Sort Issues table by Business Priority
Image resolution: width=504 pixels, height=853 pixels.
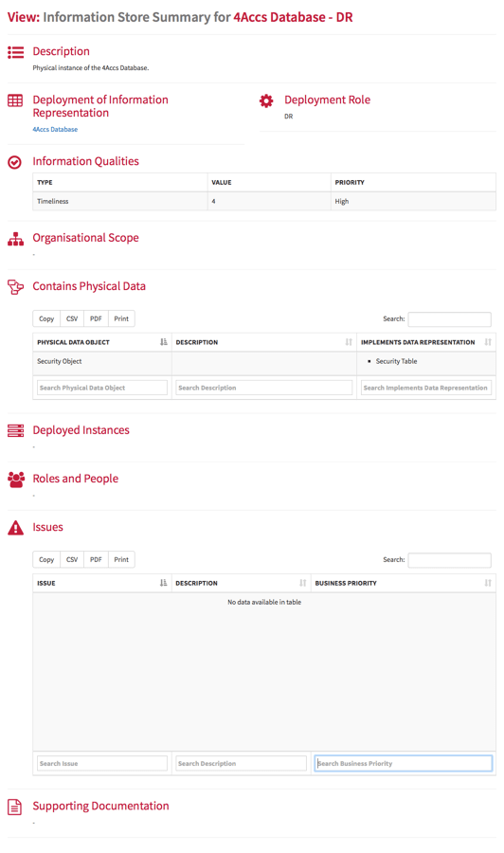(403, 583)
